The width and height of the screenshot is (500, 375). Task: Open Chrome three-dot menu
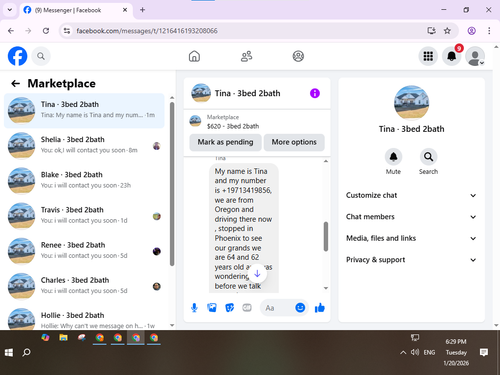489,31
